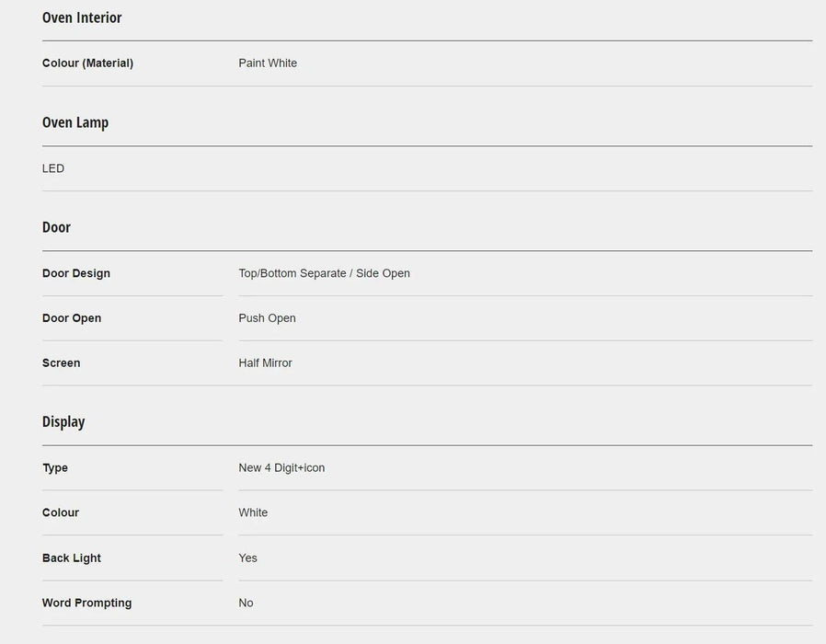Click the Yes value for Back Light
This screenshot has width=826, height=644.
(x=247, y=558)
